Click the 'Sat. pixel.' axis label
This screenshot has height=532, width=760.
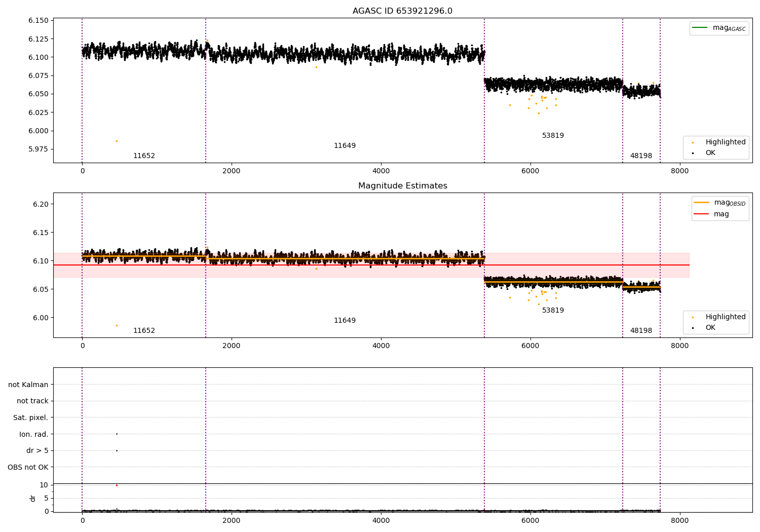tap(31, 417)
